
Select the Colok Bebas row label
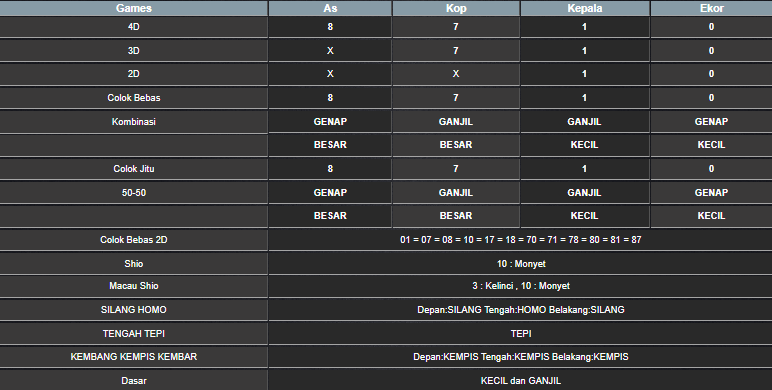[134, 98]
